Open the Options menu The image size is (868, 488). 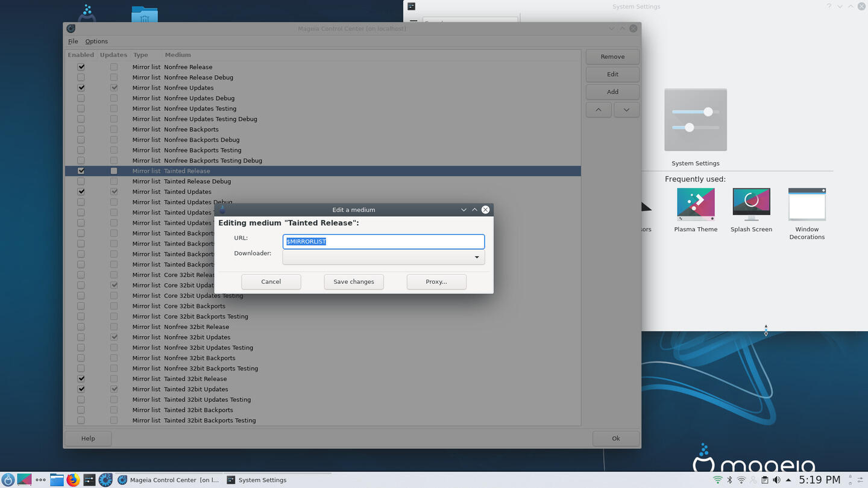click(x=96, y=42)
